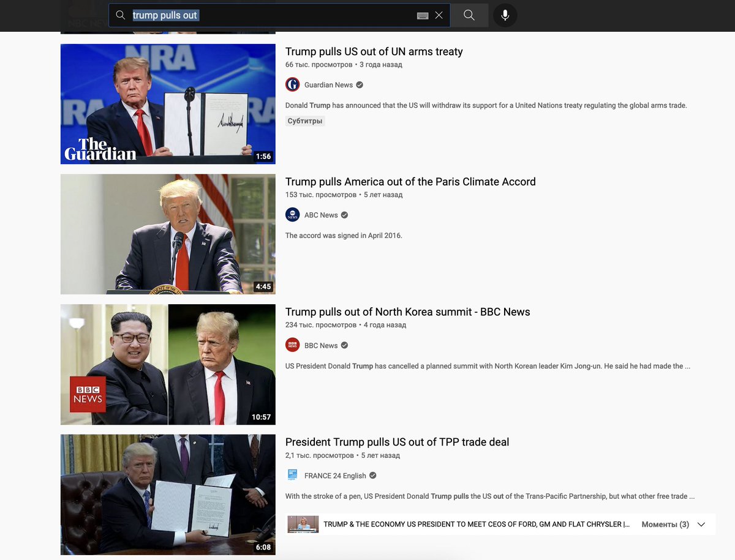Click 'TRUMP & THE ECONOMY US PRESIDENT' moment text

point(477,525)
